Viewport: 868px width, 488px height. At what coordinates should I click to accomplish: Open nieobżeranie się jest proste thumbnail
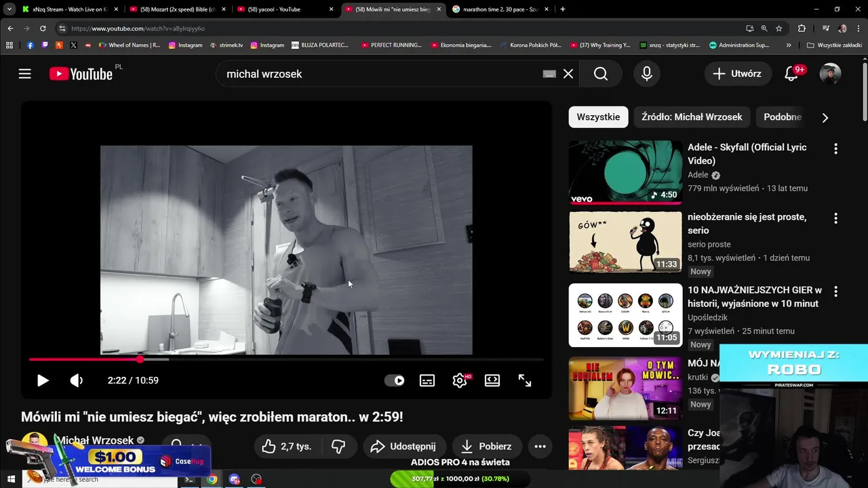click(x=625, y=242)
